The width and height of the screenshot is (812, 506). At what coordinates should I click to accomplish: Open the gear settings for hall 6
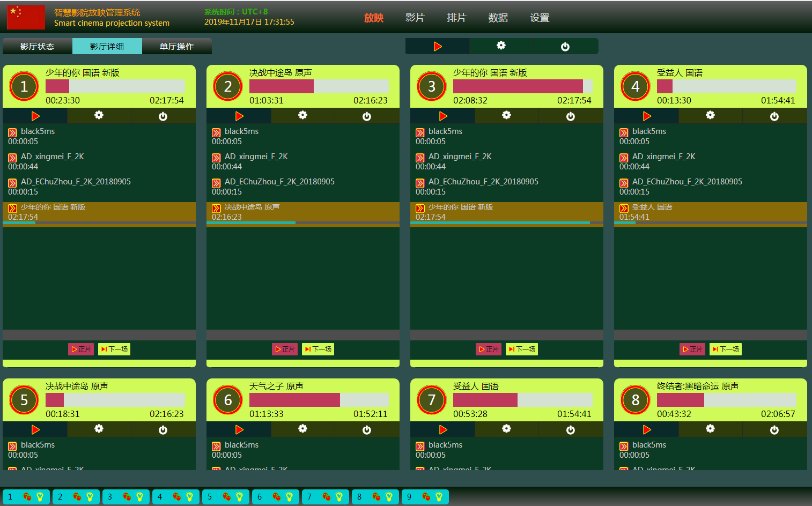pyautogui.click(x=302, y=429)
